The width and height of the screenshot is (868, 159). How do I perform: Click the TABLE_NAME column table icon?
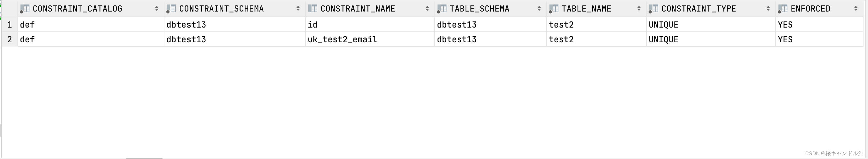554,9
